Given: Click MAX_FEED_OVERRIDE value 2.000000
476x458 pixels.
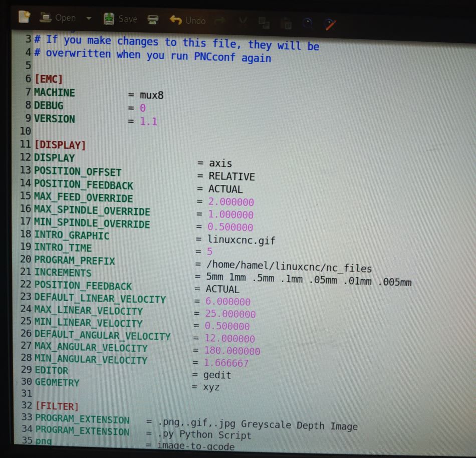Looking at the screenshot, I should pos(231,202).
